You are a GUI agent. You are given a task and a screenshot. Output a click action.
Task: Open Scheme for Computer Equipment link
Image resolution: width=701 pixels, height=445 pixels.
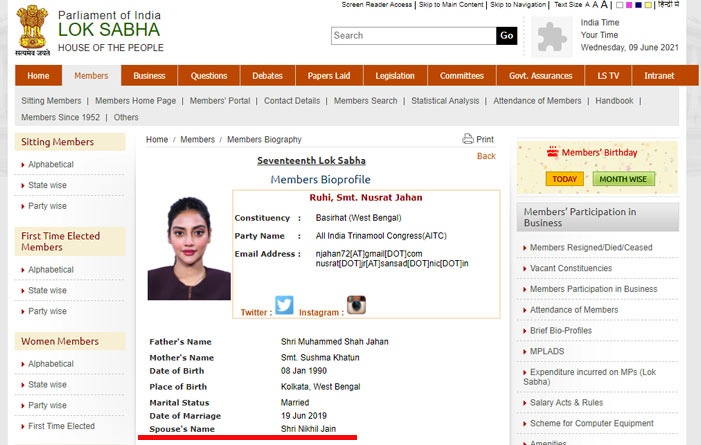(592, 424)
